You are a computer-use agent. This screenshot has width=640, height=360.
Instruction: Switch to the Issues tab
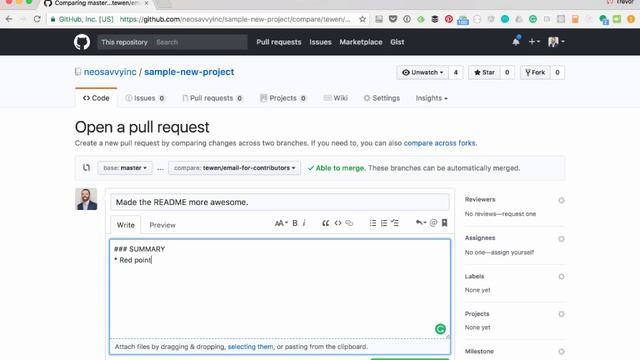[145, 98]
